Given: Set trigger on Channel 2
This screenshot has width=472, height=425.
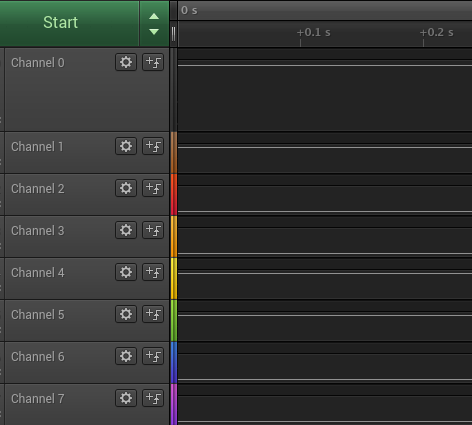Looking at the screenshot, I should tap(153, 188).
